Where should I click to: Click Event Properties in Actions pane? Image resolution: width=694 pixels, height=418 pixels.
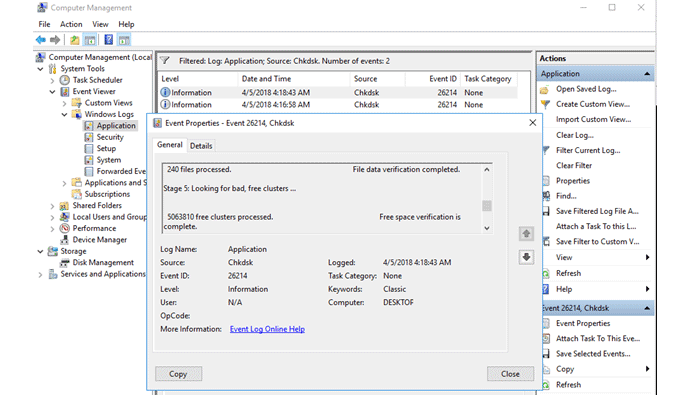point(583,324)
